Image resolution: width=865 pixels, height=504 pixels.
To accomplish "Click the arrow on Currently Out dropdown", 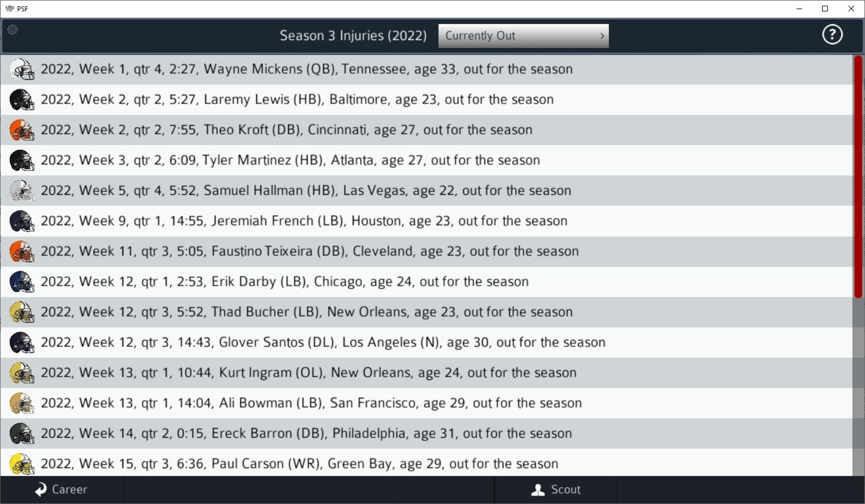I will (602, 36).
